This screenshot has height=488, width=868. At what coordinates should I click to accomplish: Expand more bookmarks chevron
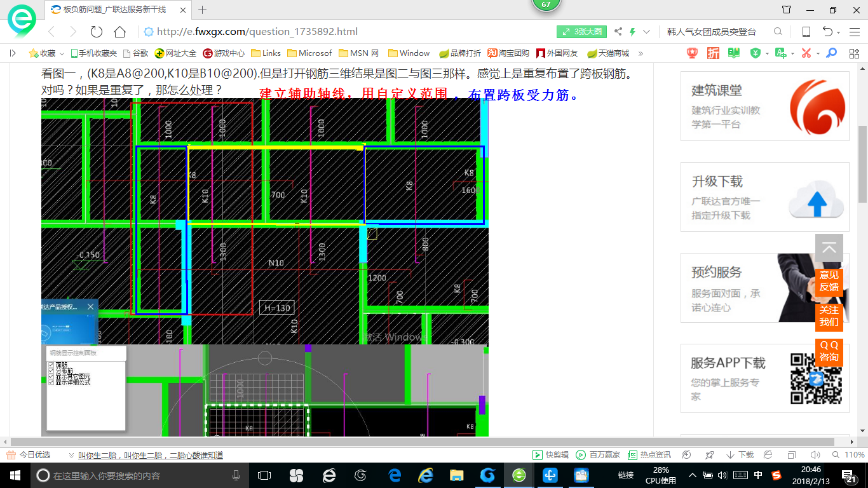(x=641, y=53)
